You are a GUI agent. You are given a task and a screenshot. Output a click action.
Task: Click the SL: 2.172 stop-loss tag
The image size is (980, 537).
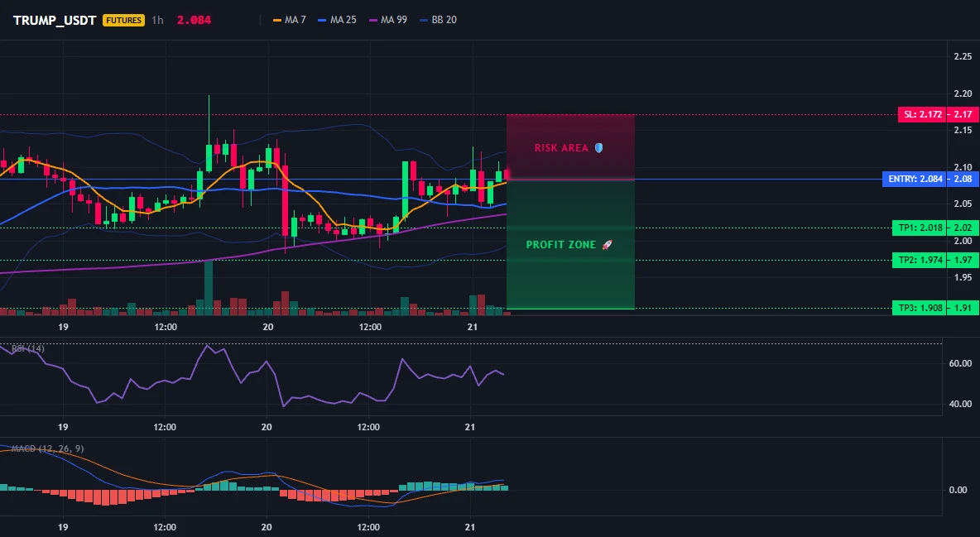click(x=922, y=114)
